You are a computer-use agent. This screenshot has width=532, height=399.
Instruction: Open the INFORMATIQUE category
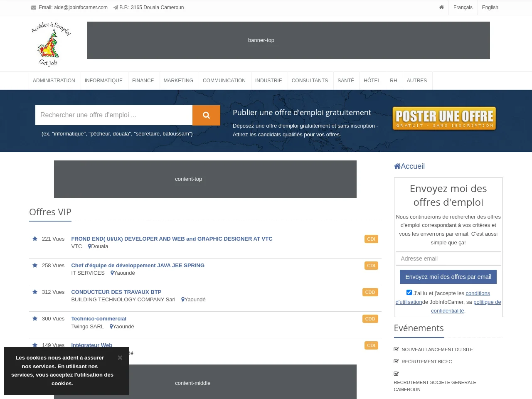(x=103, y=81)
